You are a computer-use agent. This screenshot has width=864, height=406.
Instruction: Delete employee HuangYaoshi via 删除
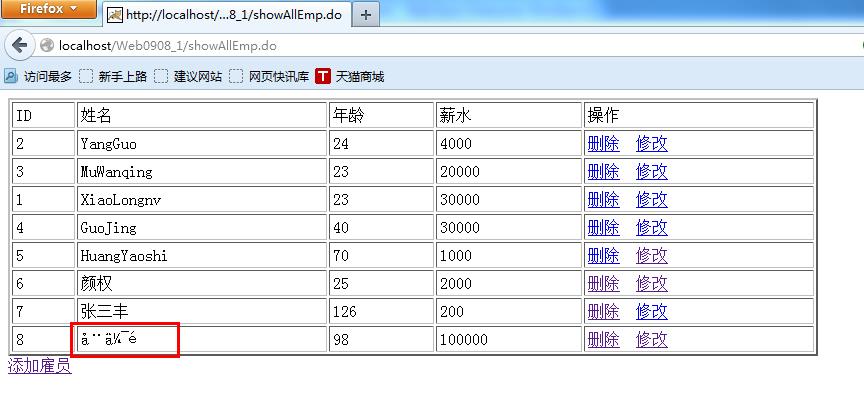click(603, 256)
